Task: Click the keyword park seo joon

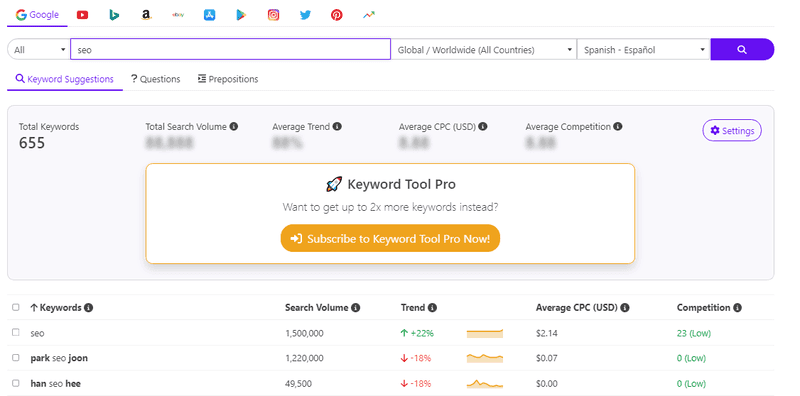Action: [59, 358]
